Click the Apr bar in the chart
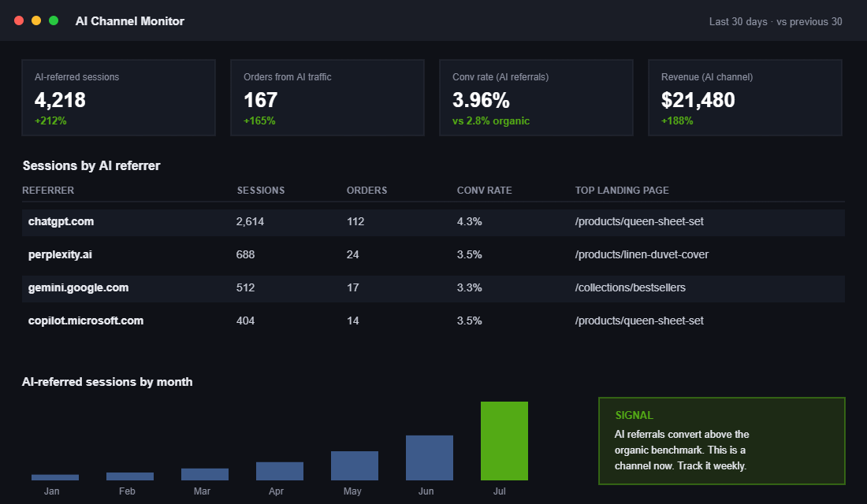Image resolution: width=867 pixels, height=504 pixels. [280, 471]
